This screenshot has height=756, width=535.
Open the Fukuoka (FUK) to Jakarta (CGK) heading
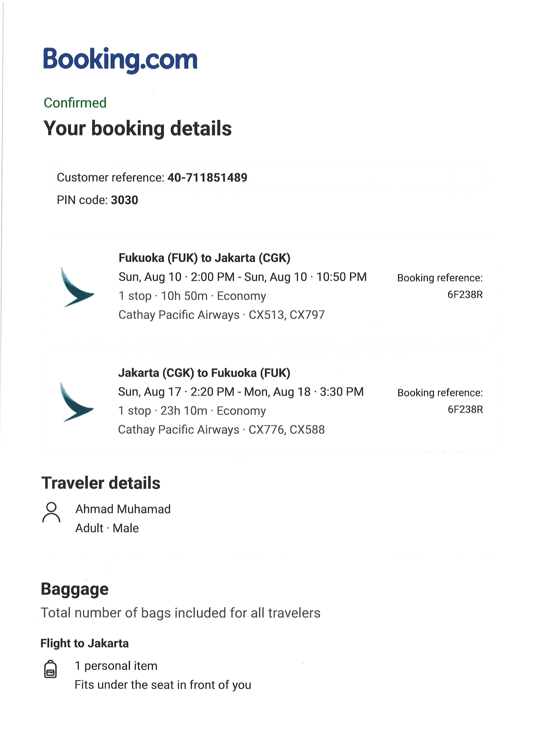204,258
